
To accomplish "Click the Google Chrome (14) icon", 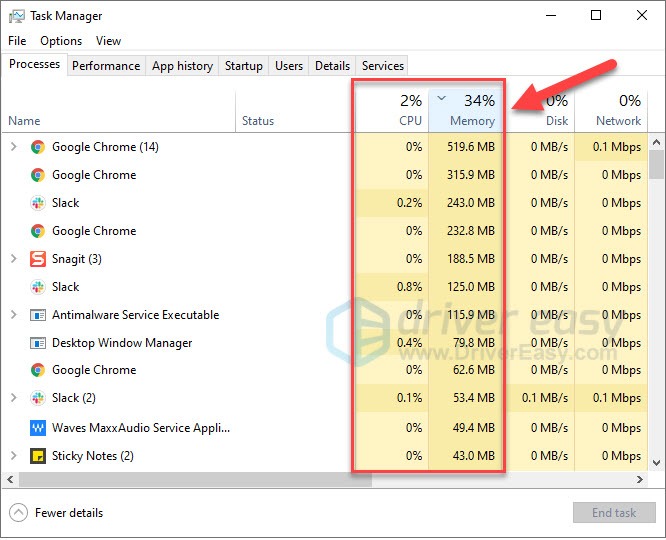I will click(38, 147).
